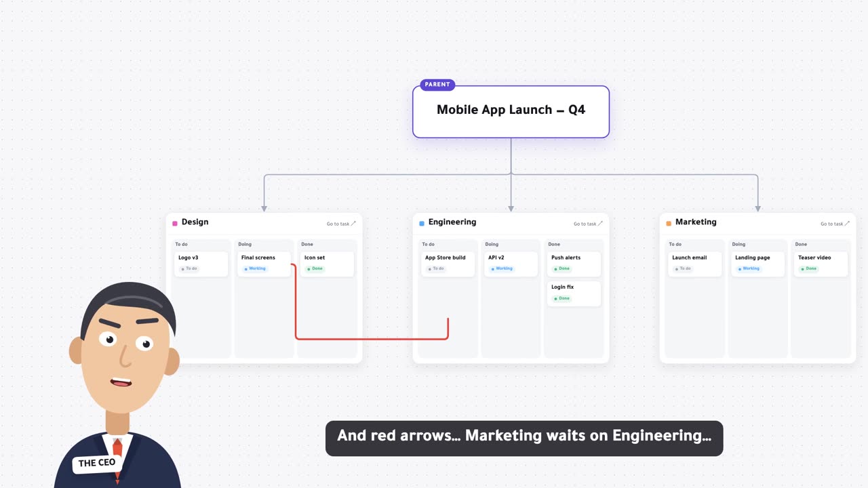Open the Logo v3 card
868x488 pixels.
(201, 264)
